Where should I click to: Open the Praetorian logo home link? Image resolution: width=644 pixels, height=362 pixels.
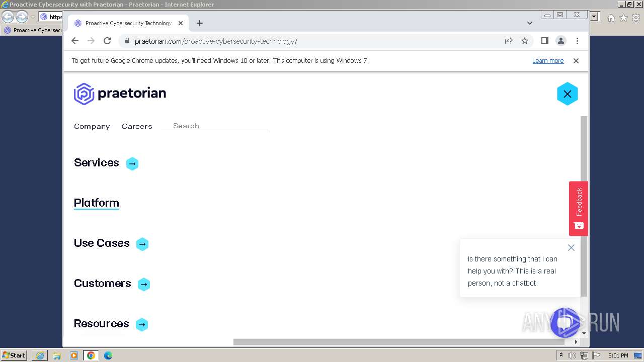(120, 94)
